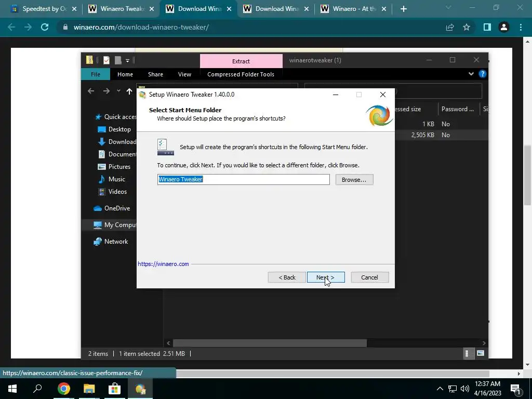Click New folder icon in quick access toolbar
Viewport: 532px width, 399px height.
(118, 60)
